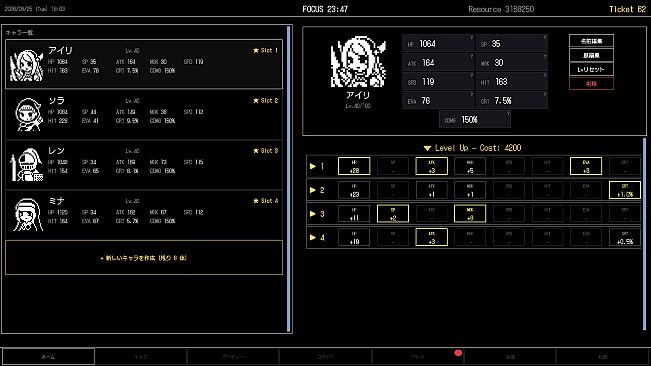This screenshot has height=366, width=651.
Task: Toggle CRT +1.0% in option row 2
Action: [x=625, y=190]
